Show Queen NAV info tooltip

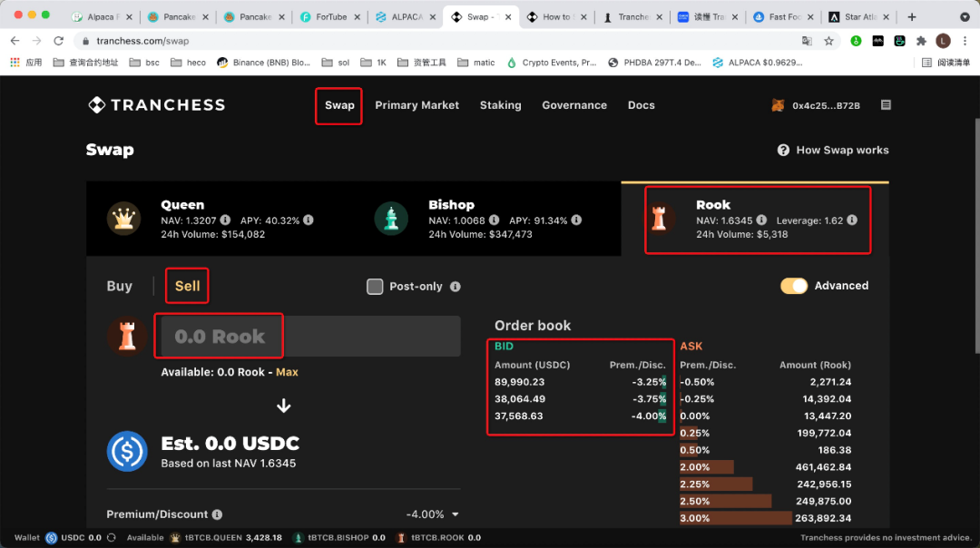[x=225, y=220]
